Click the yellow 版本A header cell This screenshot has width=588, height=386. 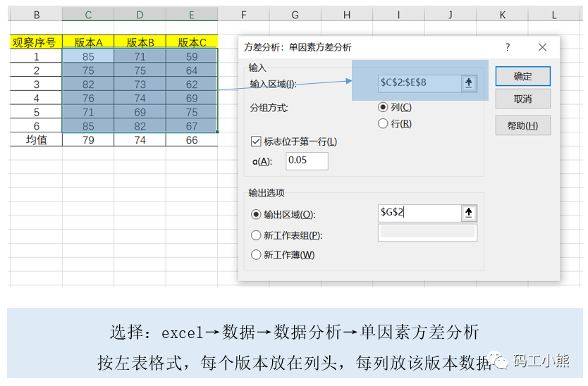coord(88,42)
